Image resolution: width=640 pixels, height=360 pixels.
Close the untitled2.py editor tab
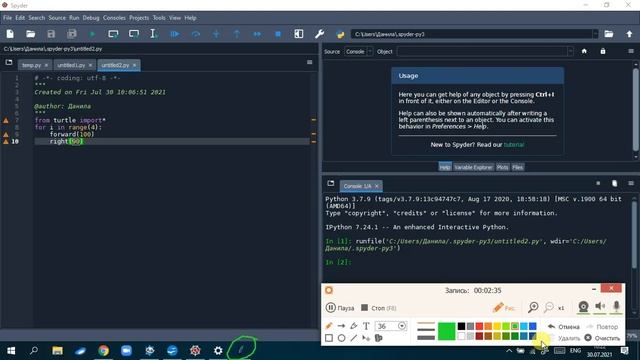[134, 65]
